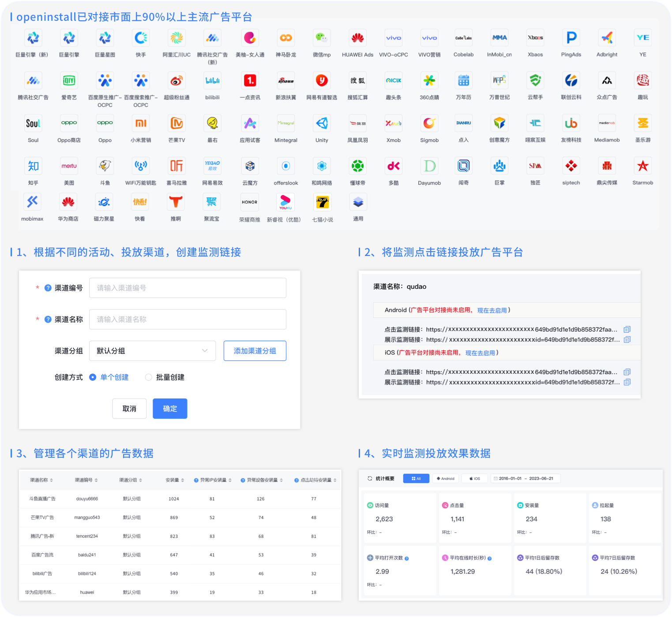Switch to the All platform tab
This screenshot has width=672, height=617.
tap(416, 478)
